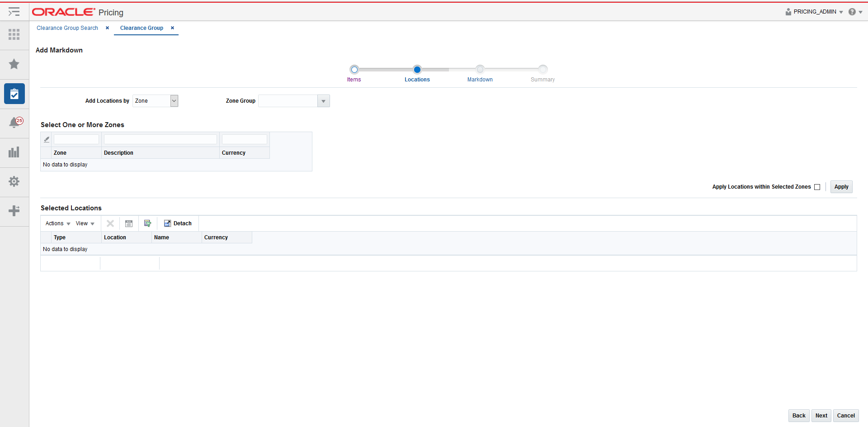The height and width of the screenshot is (427, 868).
Task: Click Next to continue the wizard
Action: [x=821, y=415]
